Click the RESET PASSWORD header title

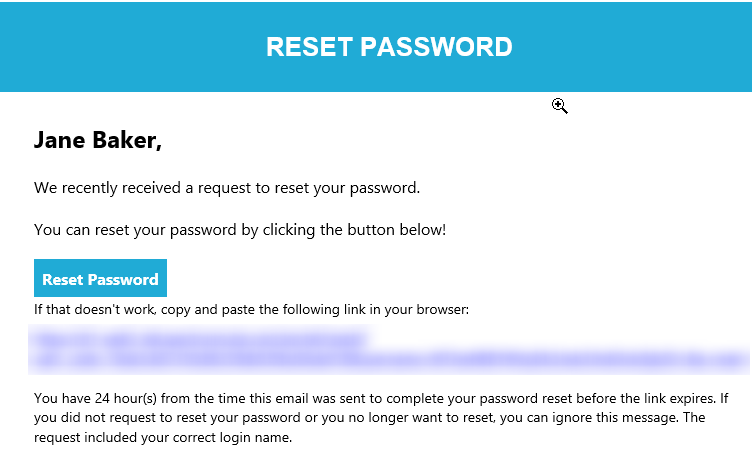(x=389, y=47)
